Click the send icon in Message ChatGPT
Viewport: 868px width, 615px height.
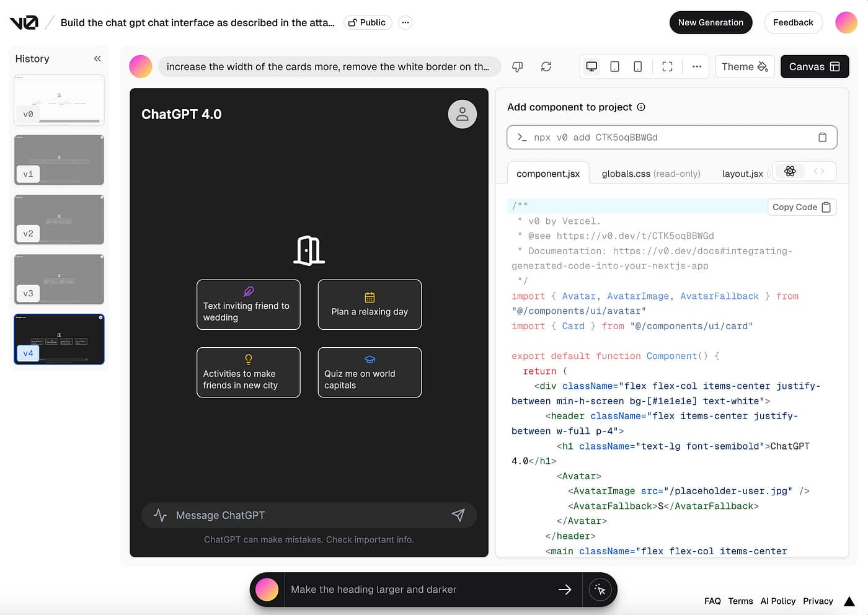pyautogui.click(x=458, y=515)
